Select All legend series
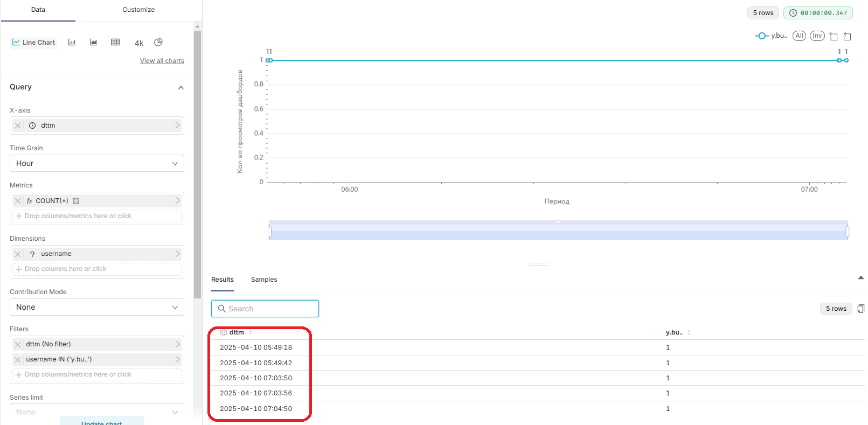868x425 pixels. (x=799, y=36)
